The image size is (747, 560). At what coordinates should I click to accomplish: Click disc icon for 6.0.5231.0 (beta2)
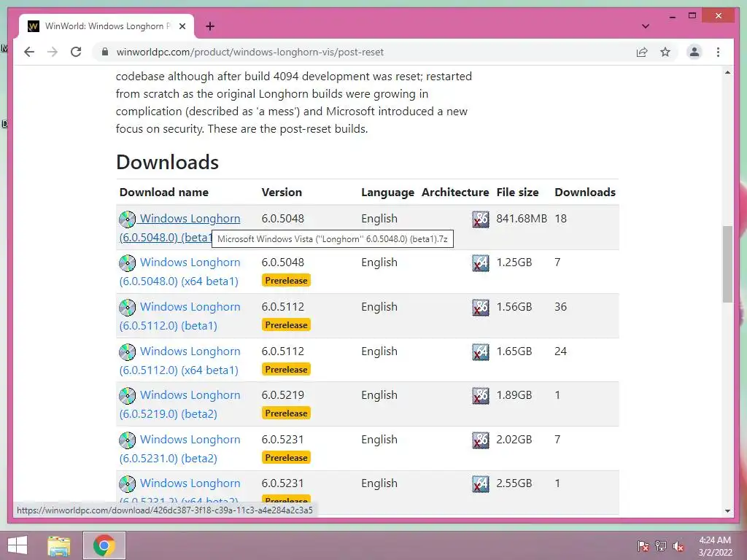[x=127, y=440]
